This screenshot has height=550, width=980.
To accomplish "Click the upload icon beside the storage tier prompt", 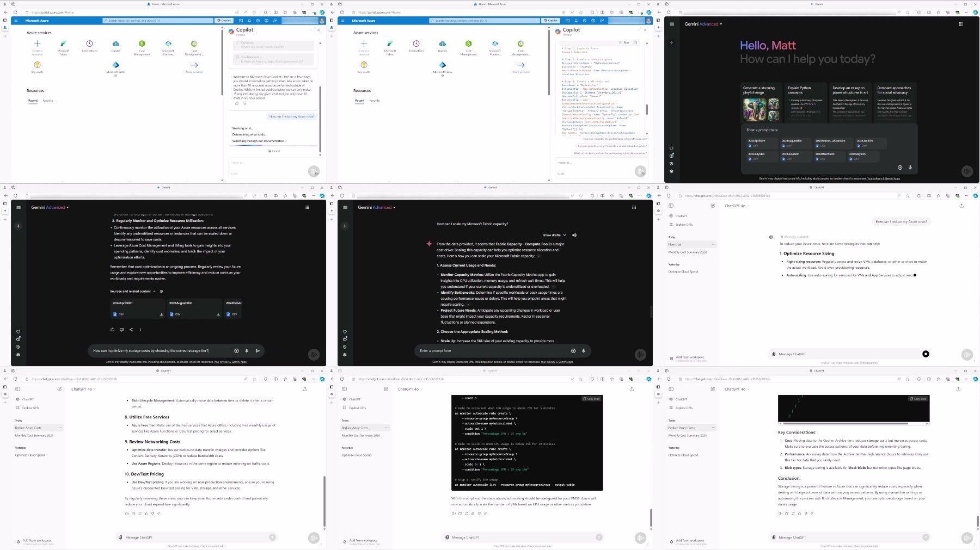I will pyautogui.click(x=236, y=351).
